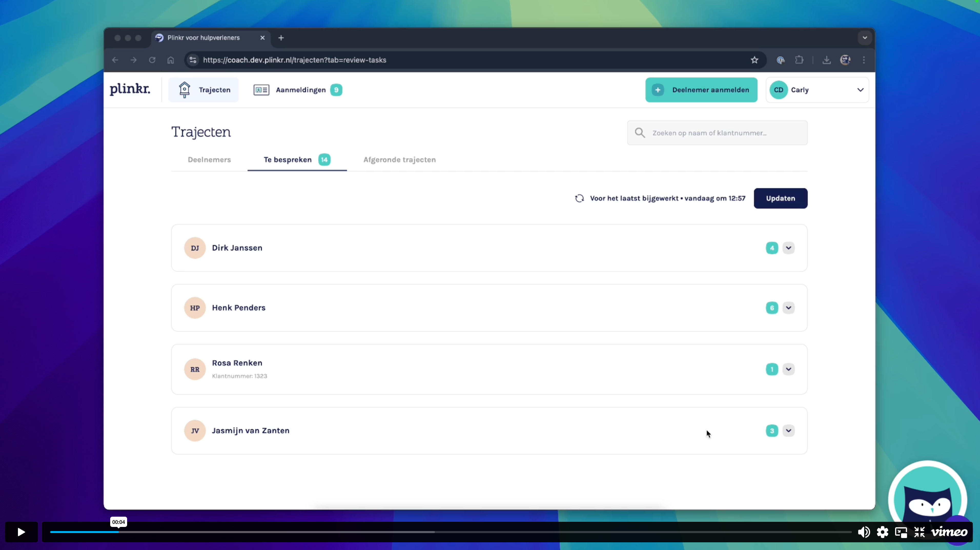Toggle picture-in-picture mode icon
This screenshot has height=550, width=980.
tap(901, 532)
